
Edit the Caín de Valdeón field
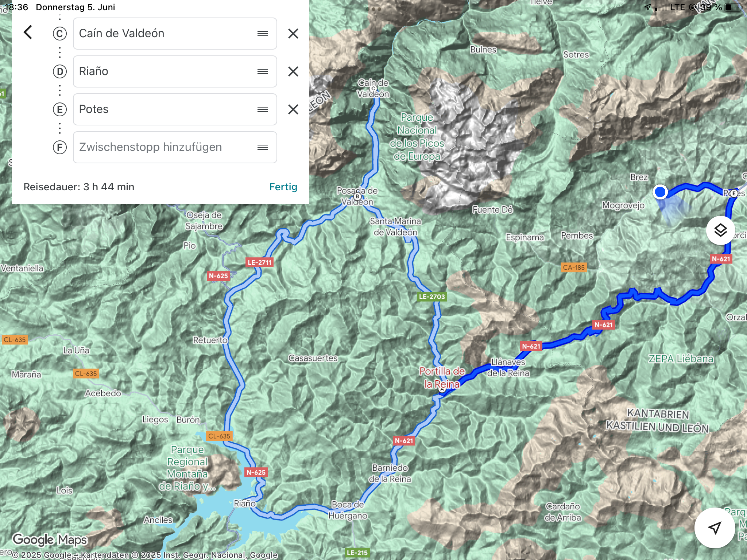tap(175, 34)
